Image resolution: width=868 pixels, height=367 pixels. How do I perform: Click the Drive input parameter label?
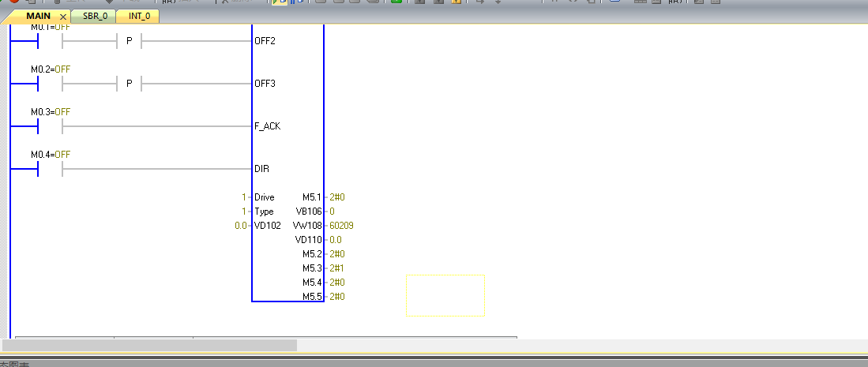click(265, 197)
